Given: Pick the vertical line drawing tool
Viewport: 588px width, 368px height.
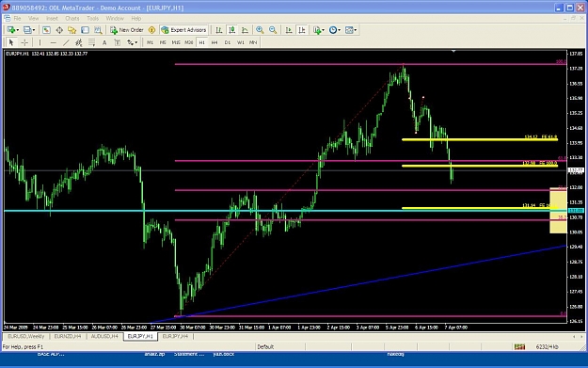Looking at the screenshot, I should tap(40, 42).
